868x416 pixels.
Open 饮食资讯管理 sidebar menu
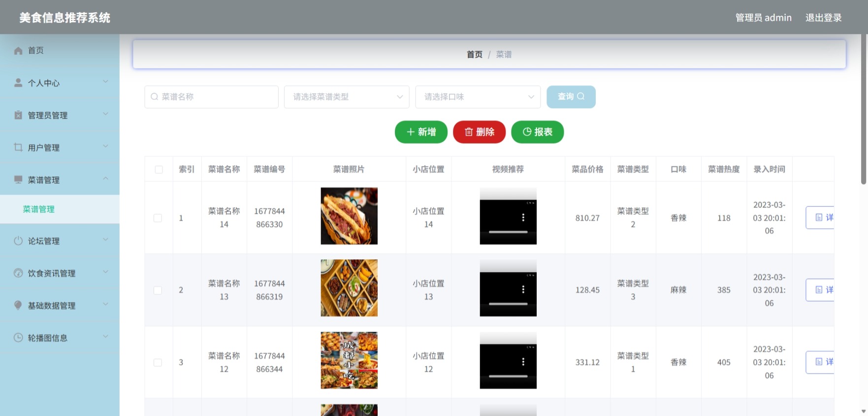tap(60, 273)
